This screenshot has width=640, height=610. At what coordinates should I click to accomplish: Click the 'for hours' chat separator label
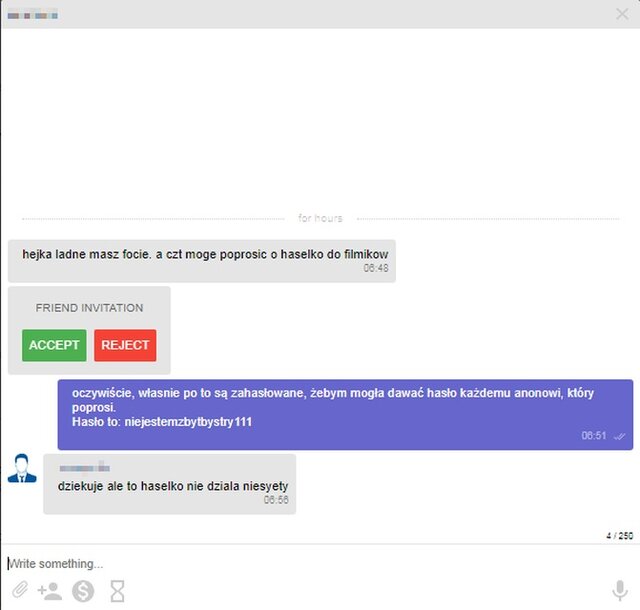(x=320, y=218)
